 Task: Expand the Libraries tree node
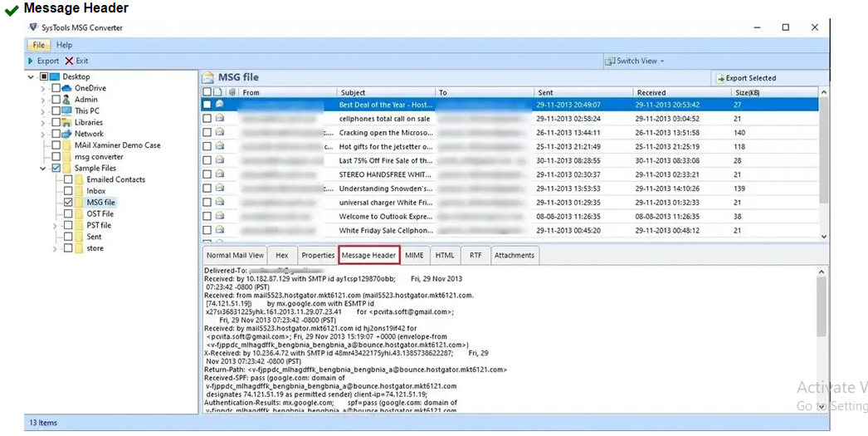[43, 122]
